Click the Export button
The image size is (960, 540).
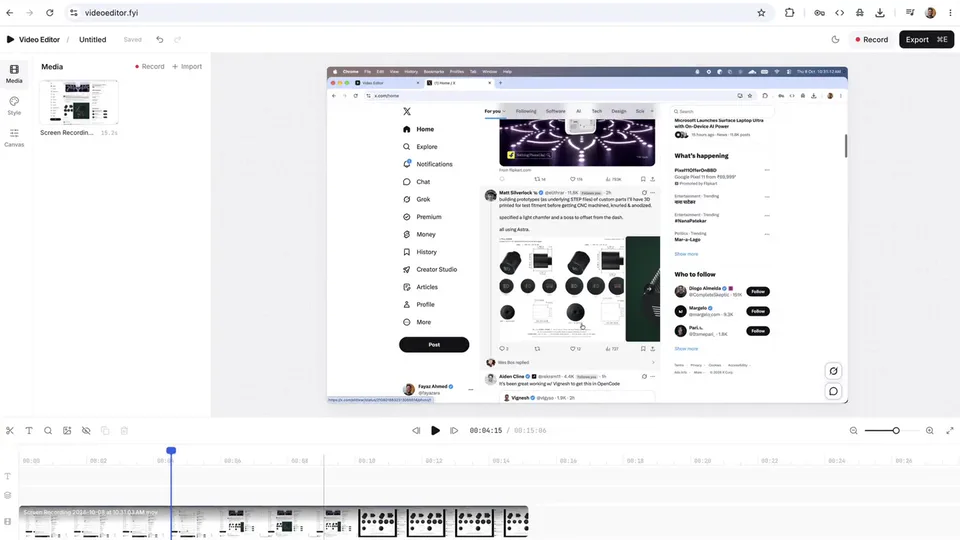tap(926, 39)
